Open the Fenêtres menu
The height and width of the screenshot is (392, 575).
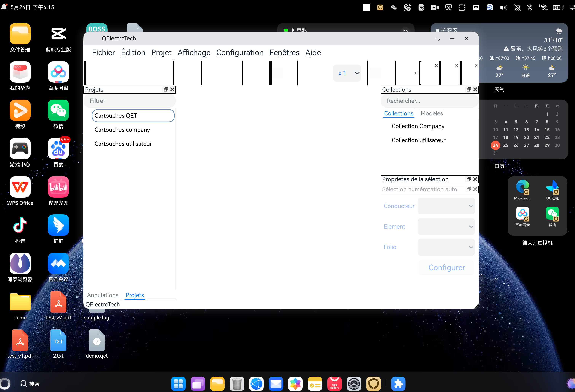click(x=284, y=52)
